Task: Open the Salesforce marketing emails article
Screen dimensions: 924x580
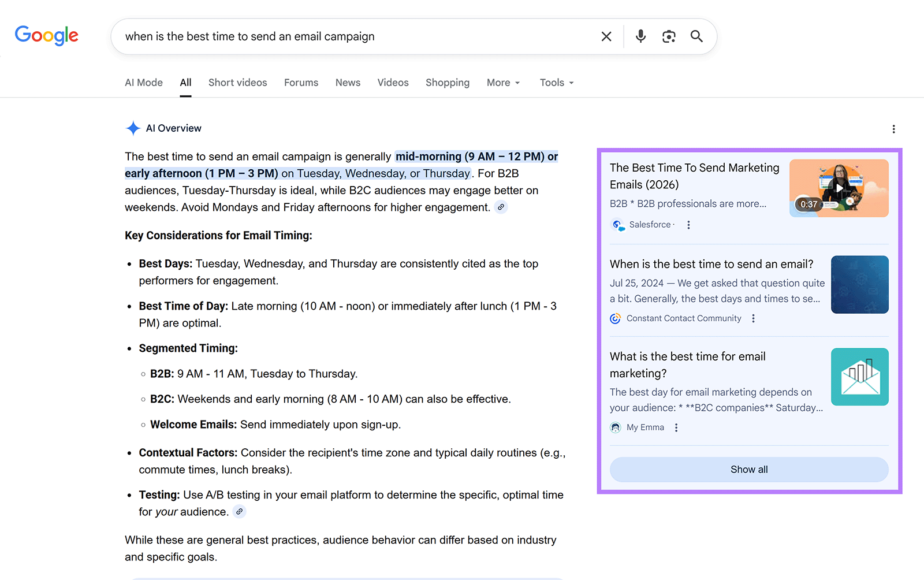Action: (694, 176)
